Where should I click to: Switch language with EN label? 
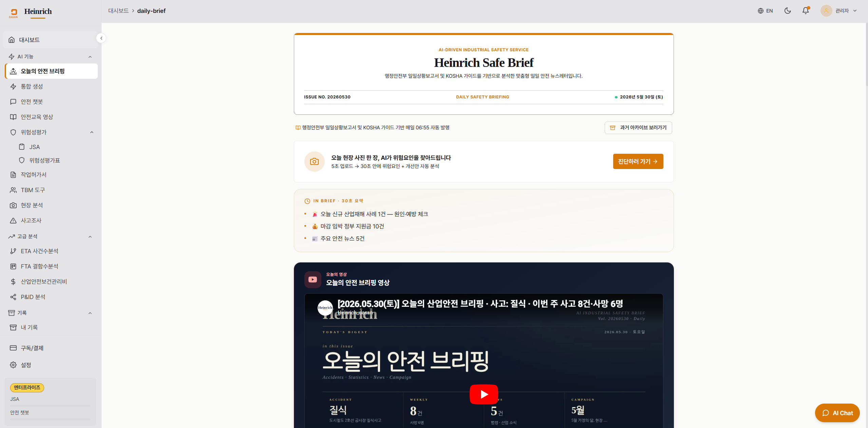769,11
